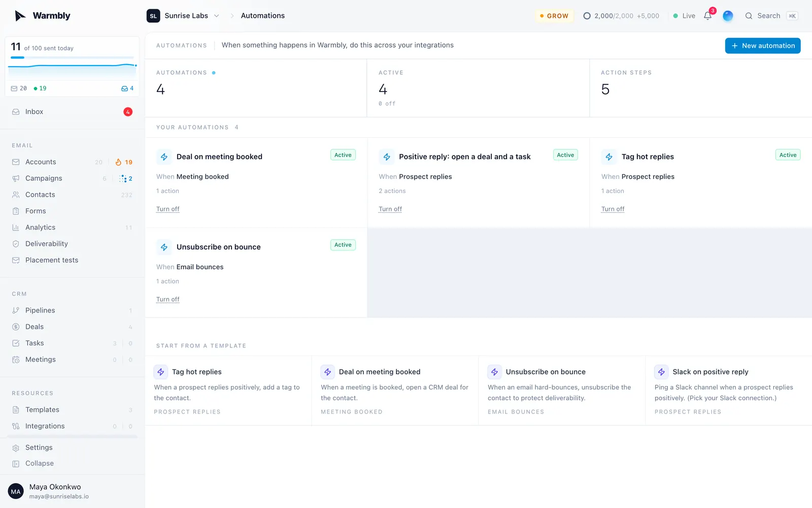Click the Warmbly logo icon

(20, 16)
